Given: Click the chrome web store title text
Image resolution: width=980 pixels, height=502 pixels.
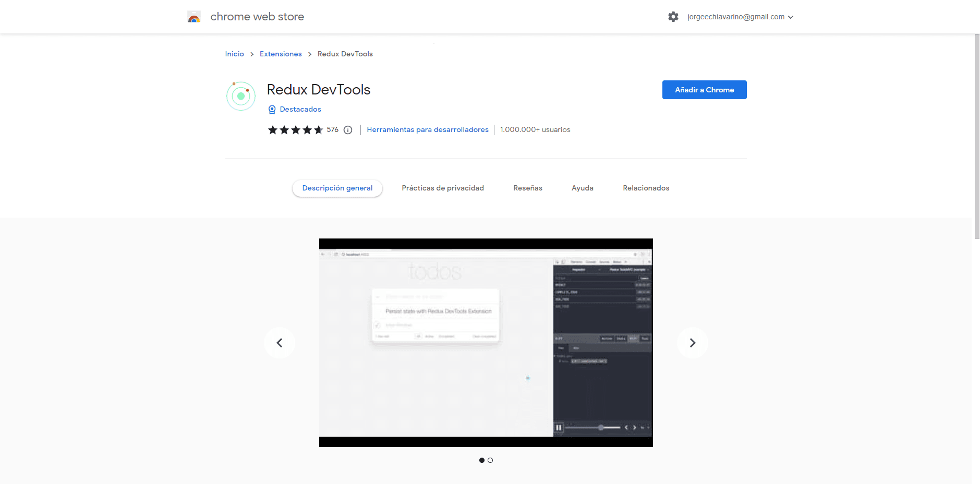Looking at the screenshot, I should [257, 17].
